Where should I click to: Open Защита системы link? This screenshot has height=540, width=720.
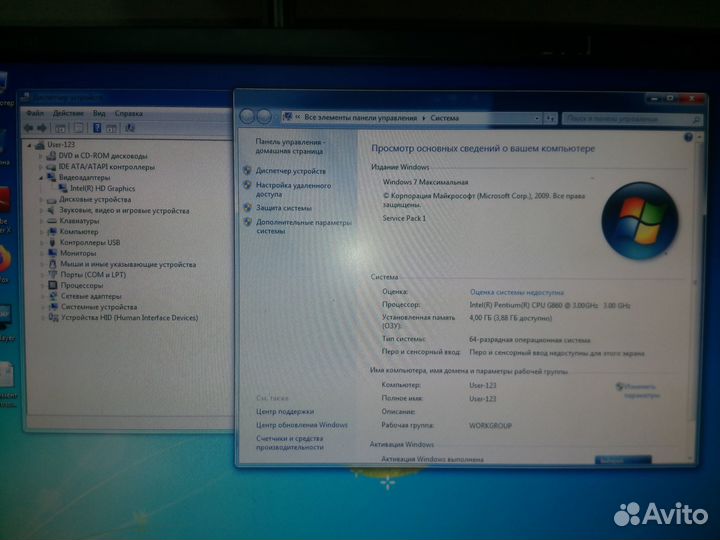[x=283, y=208]
